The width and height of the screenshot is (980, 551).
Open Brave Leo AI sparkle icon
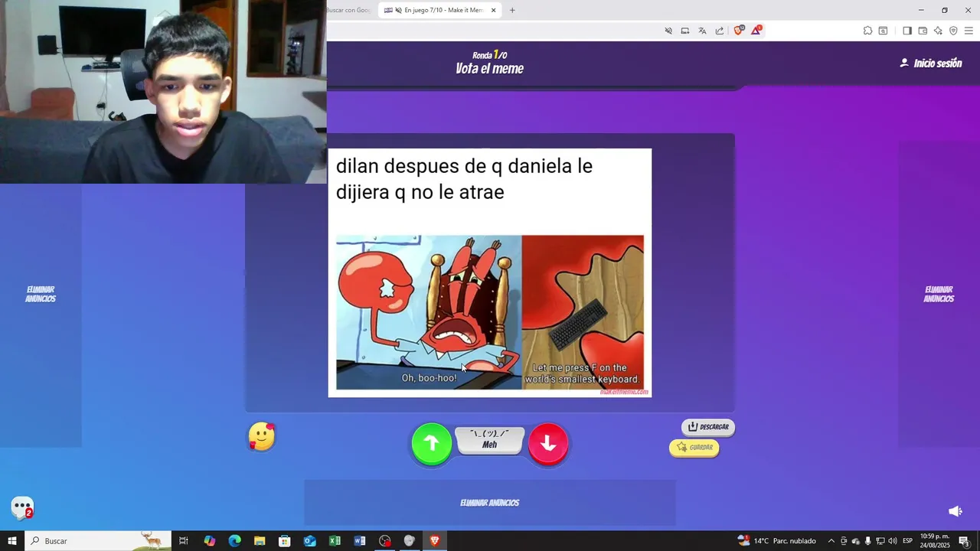938,31
